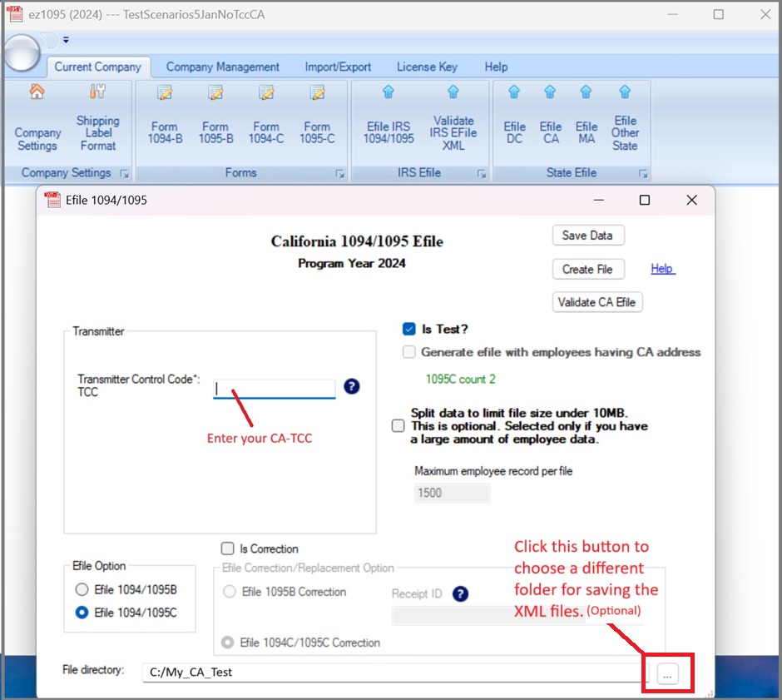Check the Is Correction checkbox
The height and width of the screenshot is (700, 782).
[x=227, y=549]
